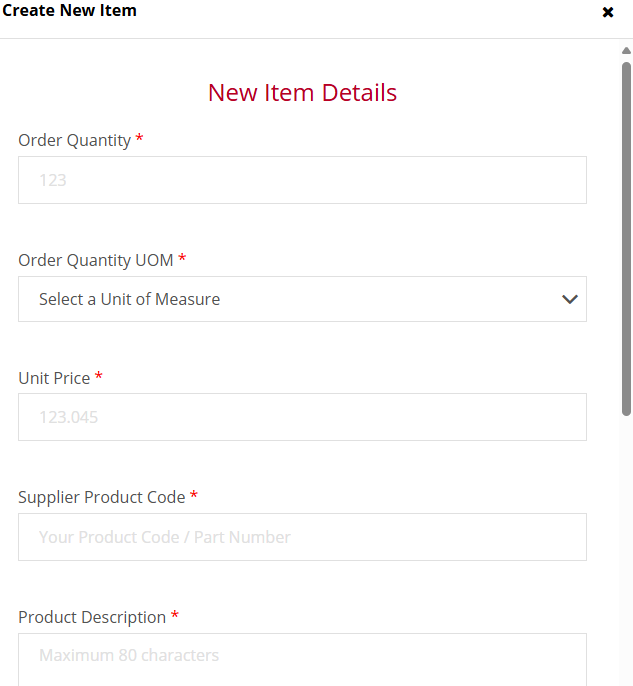Click the Supplier Product Code label

(101, 497)
